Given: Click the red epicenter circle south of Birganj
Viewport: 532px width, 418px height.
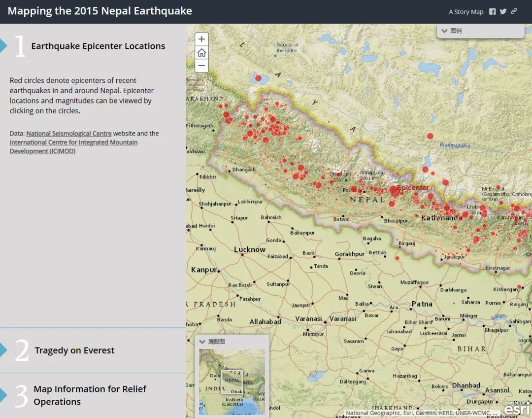Looking at the screenshot, I should coord(397,258).
